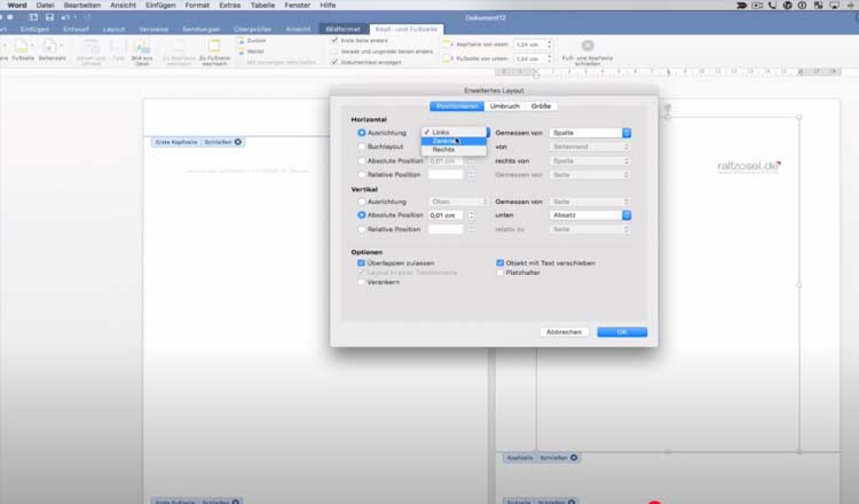Open the Entwurf ribbon tab

pos(76,29)
